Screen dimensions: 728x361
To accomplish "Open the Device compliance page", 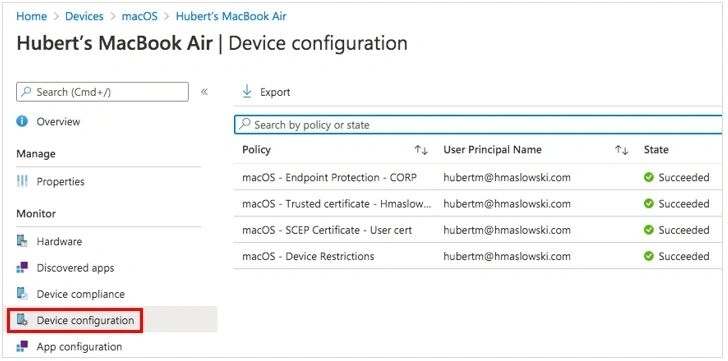I will [81, 294].
